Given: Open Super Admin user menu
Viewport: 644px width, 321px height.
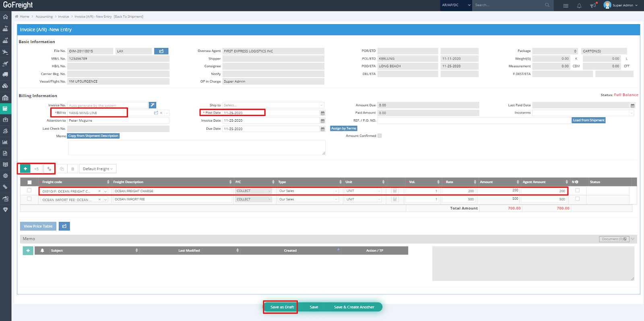Looking at the screenshot, I should point(621,5).
